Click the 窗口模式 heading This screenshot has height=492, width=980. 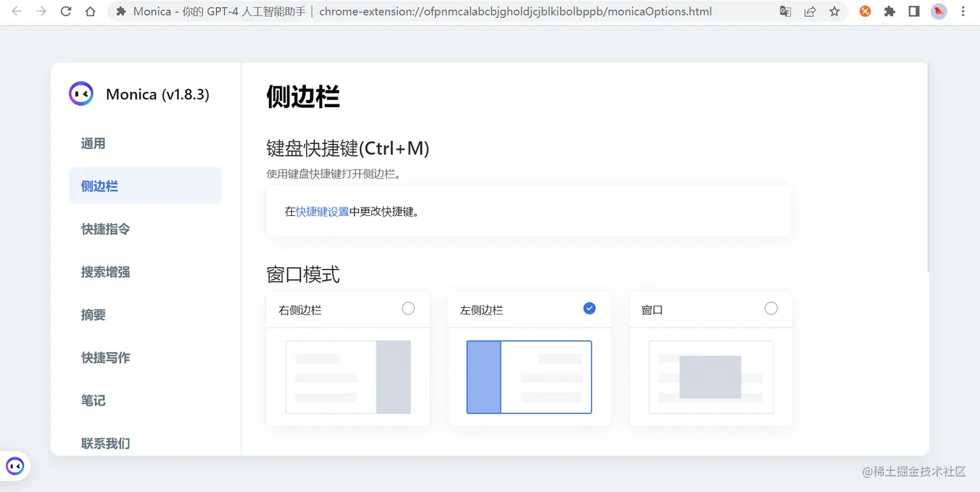[x=303, y=274]
